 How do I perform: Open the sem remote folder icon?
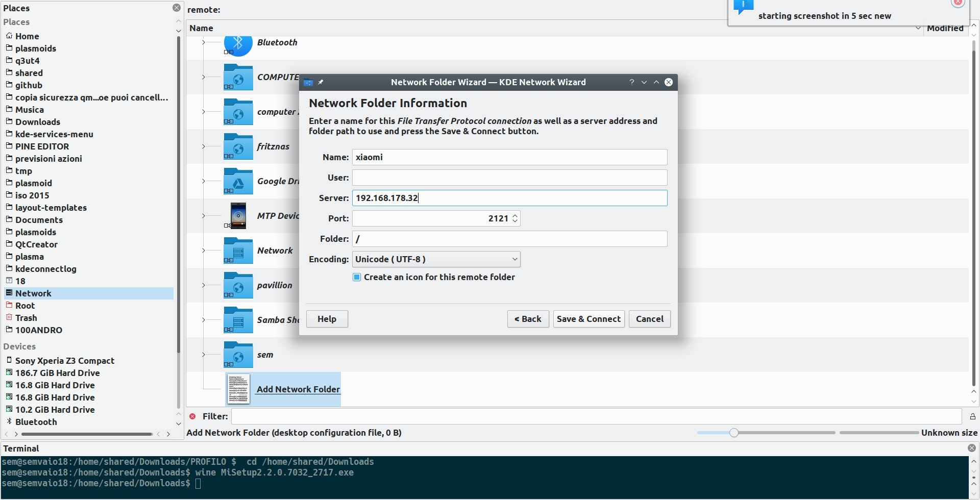pyautogui.click(x=238, y=355)
